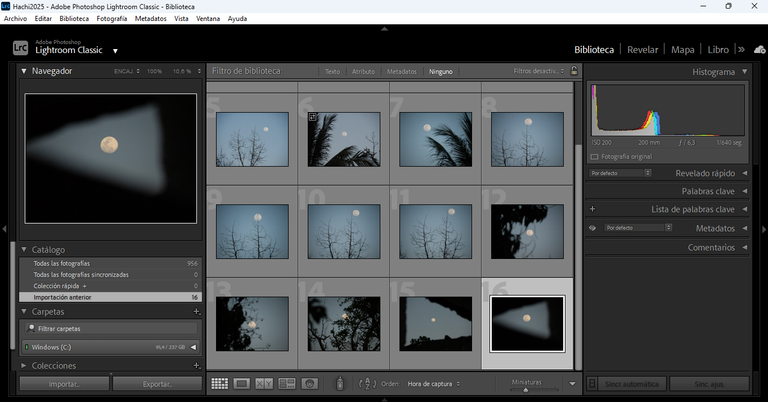Open the Metadatos menu in menu bar
This screenshot has width=768, height=402.
[x=150, y=19]
